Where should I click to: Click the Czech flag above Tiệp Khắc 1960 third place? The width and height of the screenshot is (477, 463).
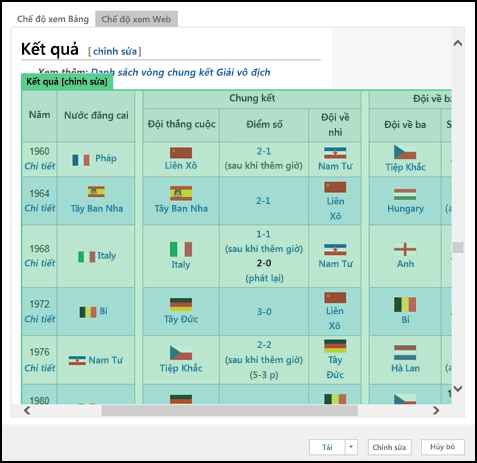405,152
